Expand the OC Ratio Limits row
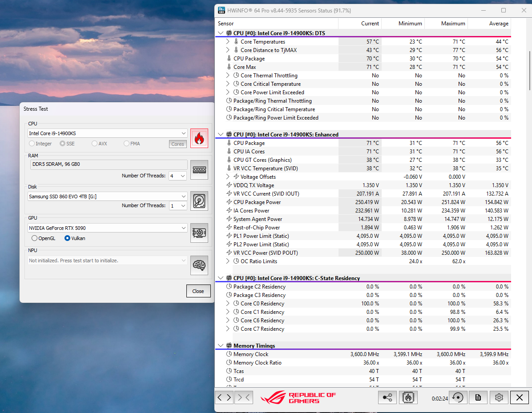Image resolution: width=532 pixels, height=413 pixels. pos(228,261)
